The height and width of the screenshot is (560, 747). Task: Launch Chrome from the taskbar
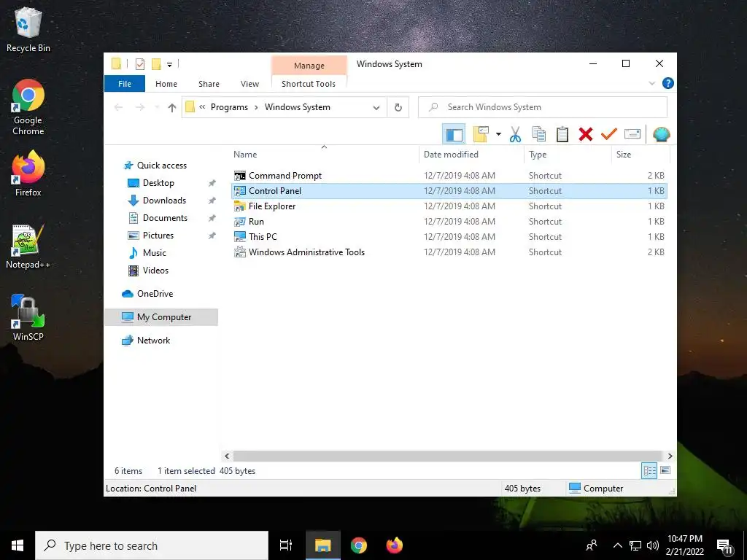359,545
